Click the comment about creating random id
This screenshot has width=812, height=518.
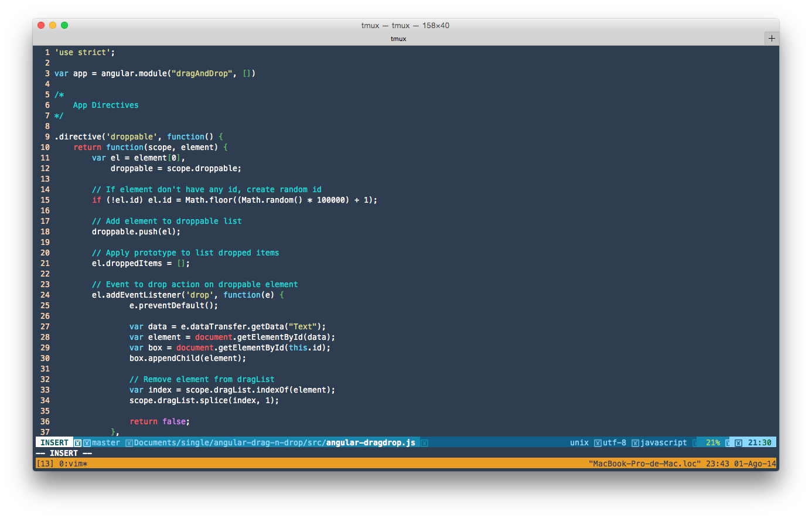click(x=207, y=189)
